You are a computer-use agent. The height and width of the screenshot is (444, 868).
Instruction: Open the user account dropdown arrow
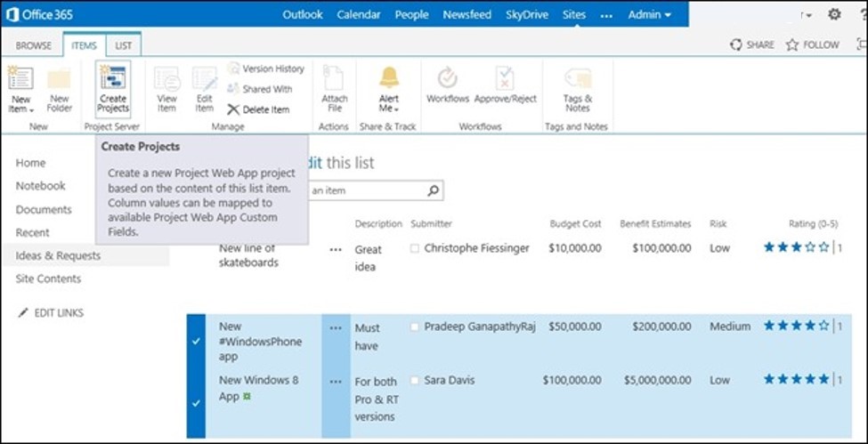click(x=808, y=15)
